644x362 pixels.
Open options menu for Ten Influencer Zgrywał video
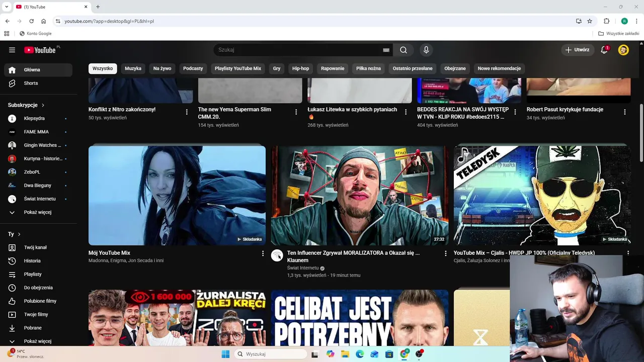point(445,253)
